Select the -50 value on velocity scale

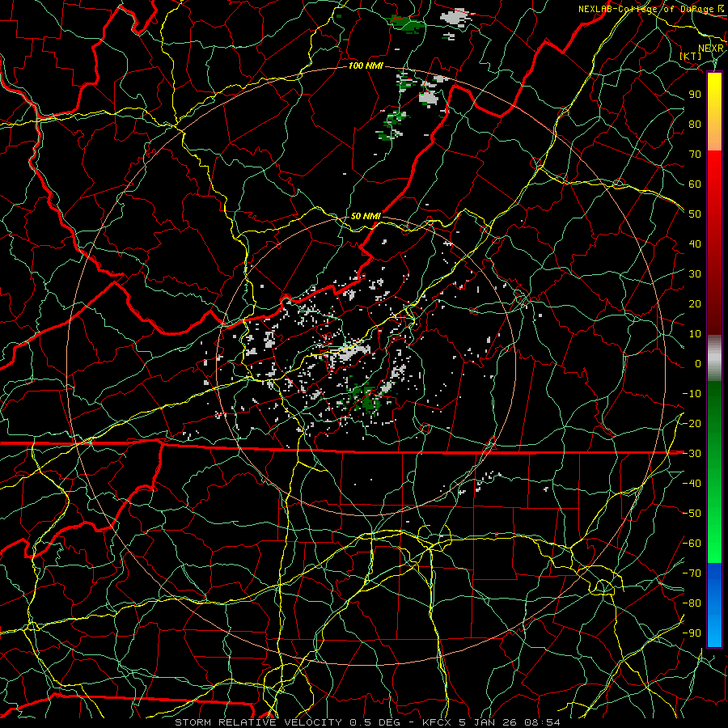click(692, 514)
